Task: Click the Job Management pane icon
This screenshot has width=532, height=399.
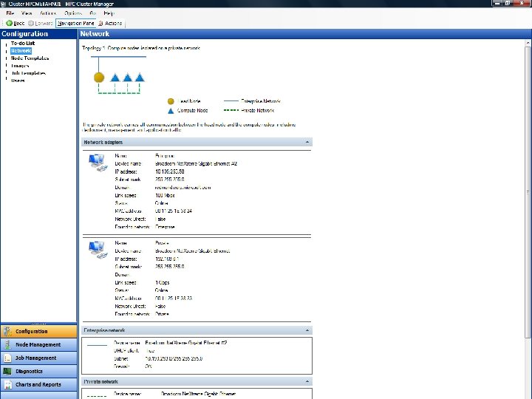Action: tap(7, 358)
